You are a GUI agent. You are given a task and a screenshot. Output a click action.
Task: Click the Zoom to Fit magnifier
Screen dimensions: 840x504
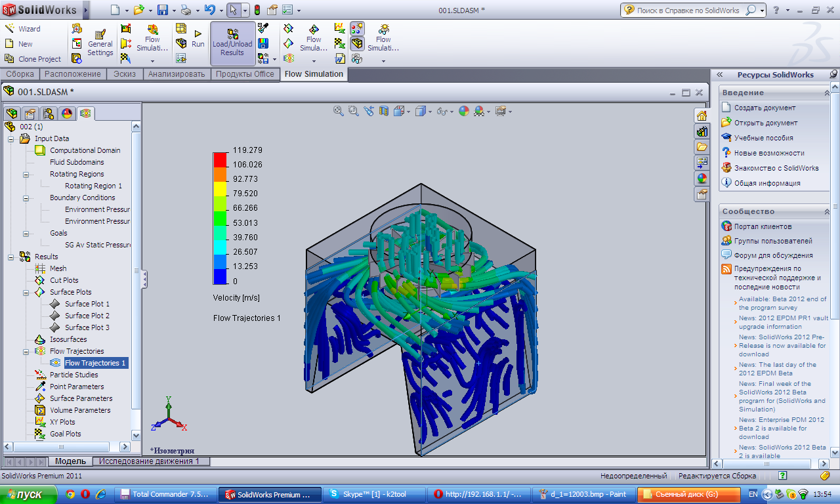pos(339,112)
